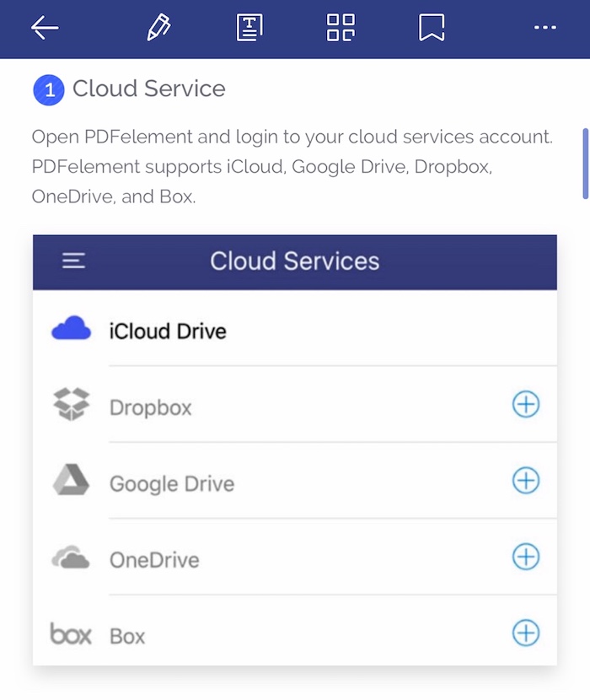590x700 pixels.
Task: Add Google Drive account with plus button
Action: (526, 481)
